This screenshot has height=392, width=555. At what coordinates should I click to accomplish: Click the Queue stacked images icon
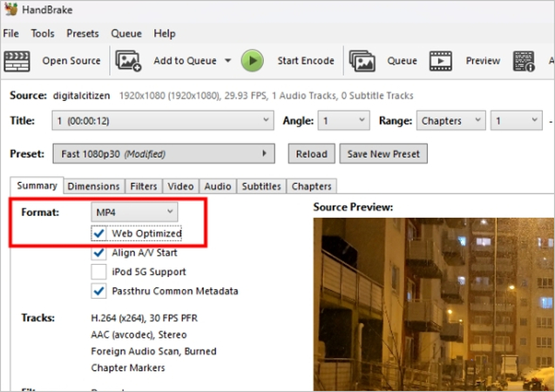(362, 61)
